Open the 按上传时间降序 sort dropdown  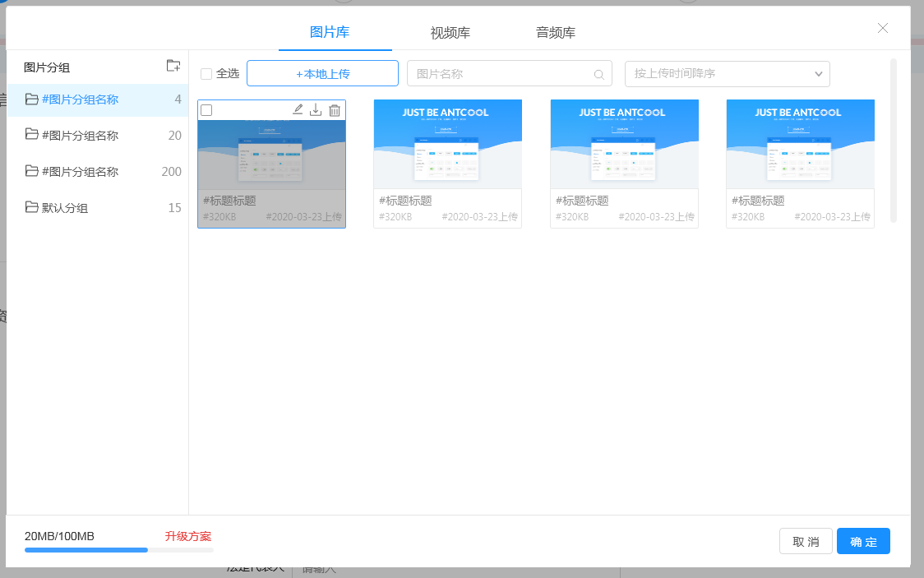728,74
